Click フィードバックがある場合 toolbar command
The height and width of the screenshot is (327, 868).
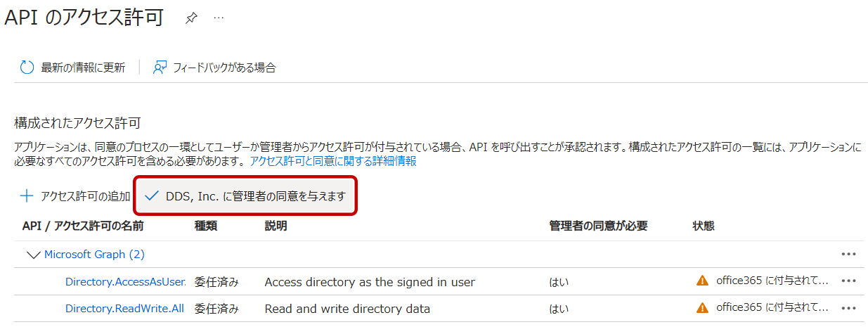coord(224,68)
